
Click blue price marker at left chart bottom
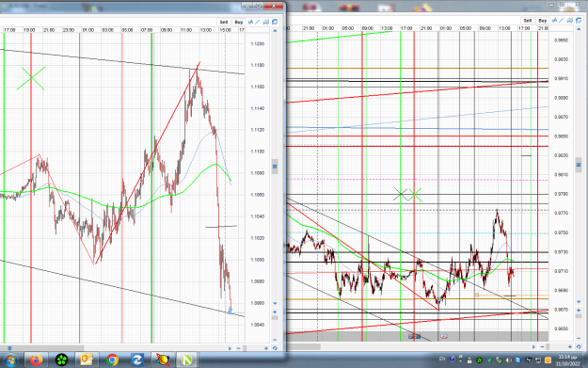tap(230, 311)
